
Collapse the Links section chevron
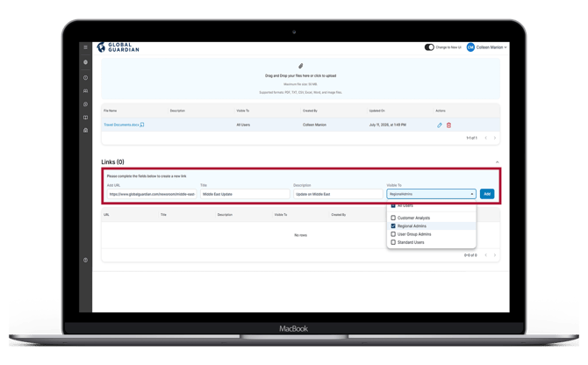[x=498, y=162]
